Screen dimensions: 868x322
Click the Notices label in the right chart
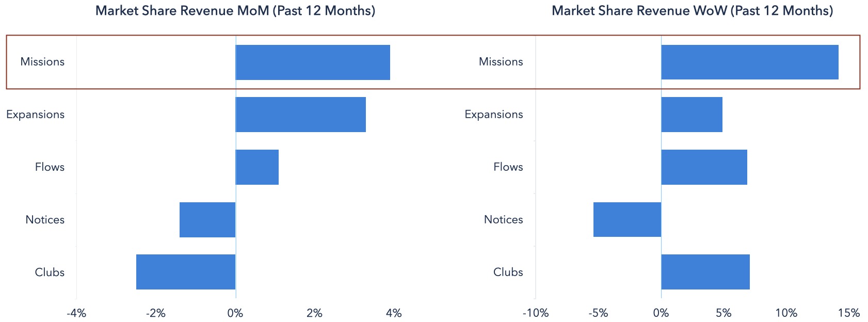click(503, 219)
